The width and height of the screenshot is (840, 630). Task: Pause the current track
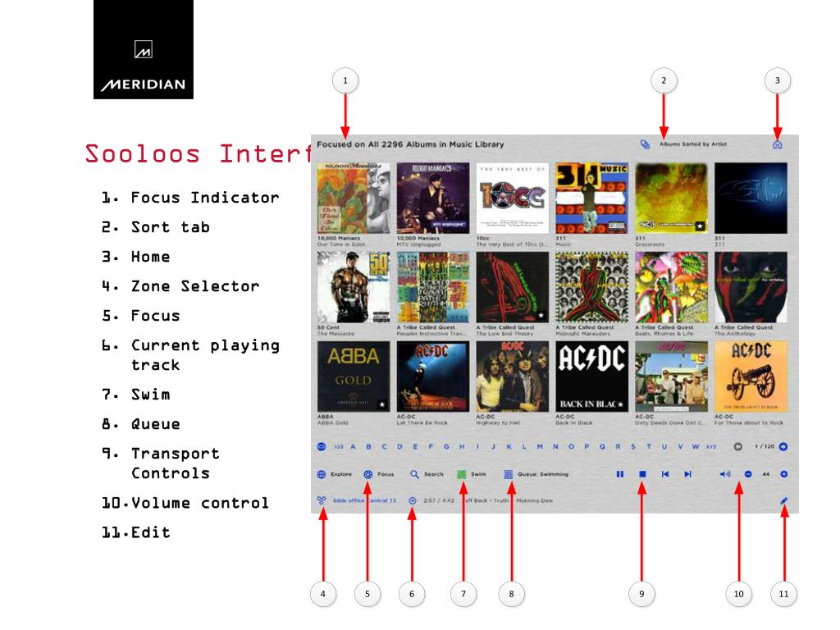(x=620, y=474)
